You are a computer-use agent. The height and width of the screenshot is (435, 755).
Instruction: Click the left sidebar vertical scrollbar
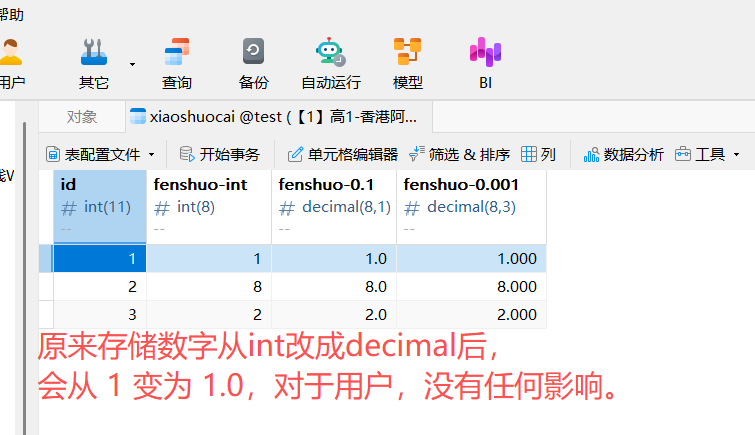coord(25,278)
